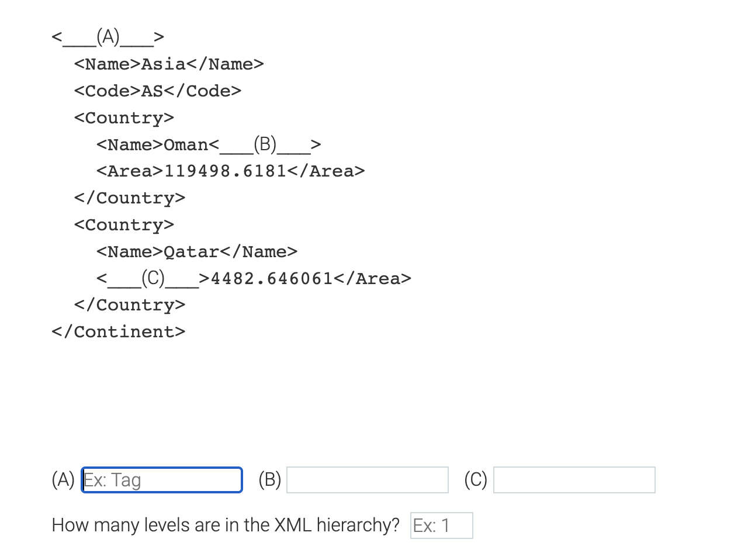Click the top line with blank (A)
This screenshot has height=560, width=748.
(108, 37)
